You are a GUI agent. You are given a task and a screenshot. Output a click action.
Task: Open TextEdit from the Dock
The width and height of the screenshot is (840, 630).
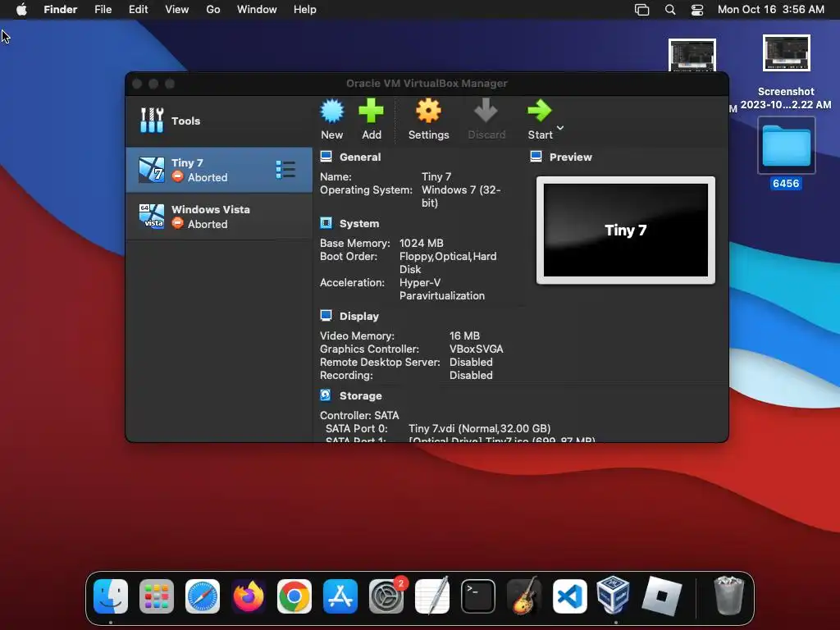tap(432, 596)
